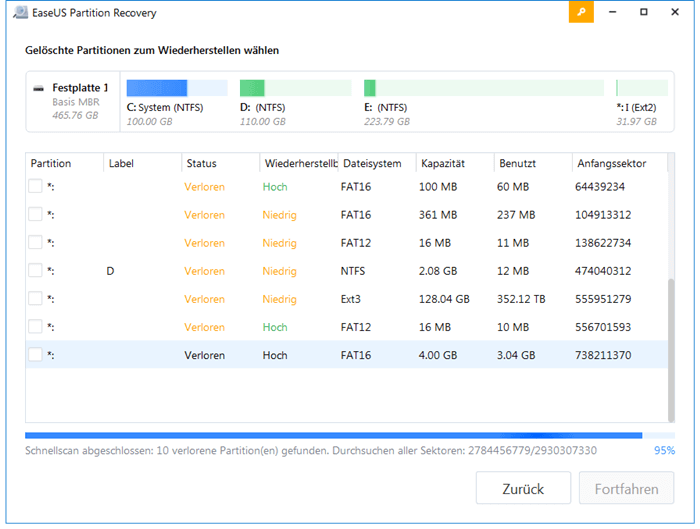Sort by Partition column header
This screenshot has width=700, height=529.
[64, 163]
